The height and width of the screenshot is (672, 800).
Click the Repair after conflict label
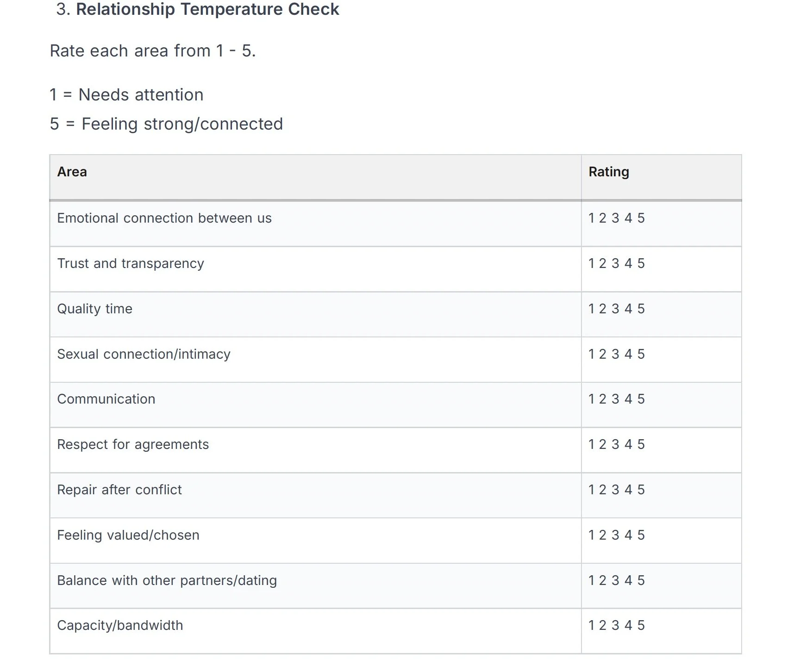click(x=119, y=490)
